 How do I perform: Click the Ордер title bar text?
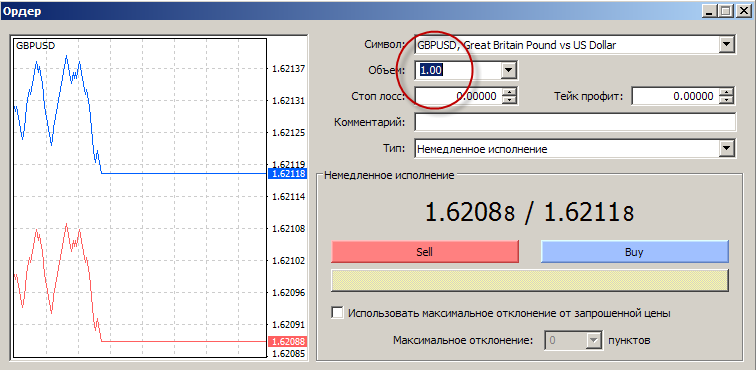click(x=22, y=11)
